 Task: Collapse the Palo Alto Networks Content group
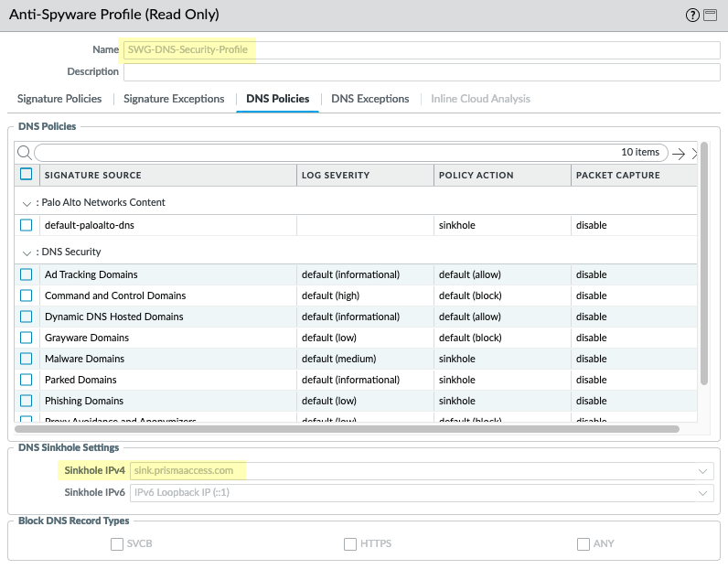coord(27,203)
